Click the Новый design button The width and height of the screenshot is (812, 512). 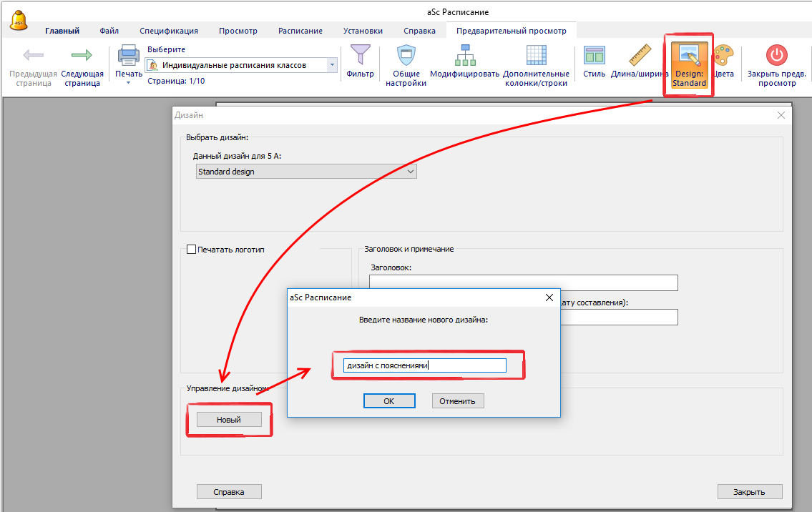tap(229, 420)
